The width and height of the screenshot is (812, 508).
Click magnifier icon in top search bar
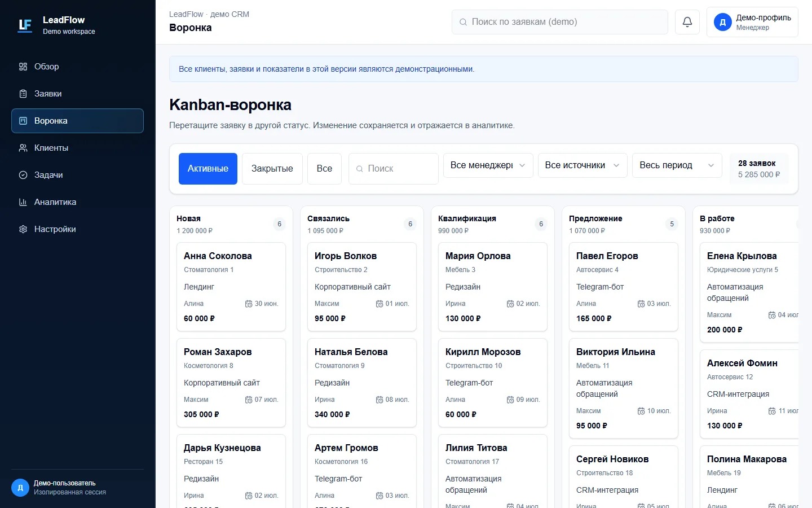pyautogui.click(x=463, y=22)
